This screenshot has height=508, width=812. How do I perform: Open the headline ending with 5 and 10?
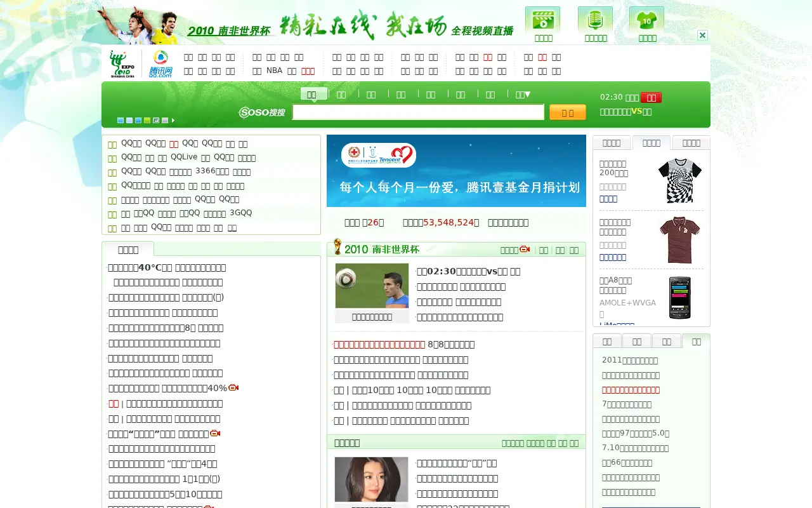[166, 494]
